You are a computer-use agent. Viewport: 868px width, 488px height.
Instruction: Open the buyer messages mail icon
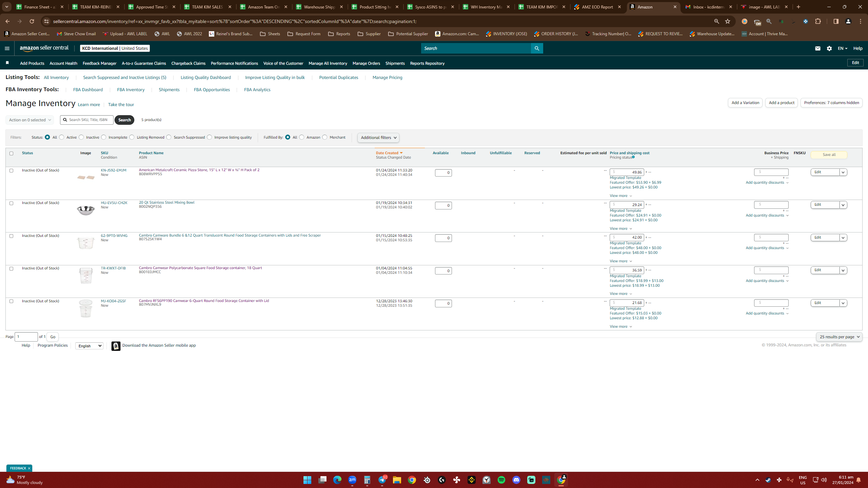click(x=817, y=48)
